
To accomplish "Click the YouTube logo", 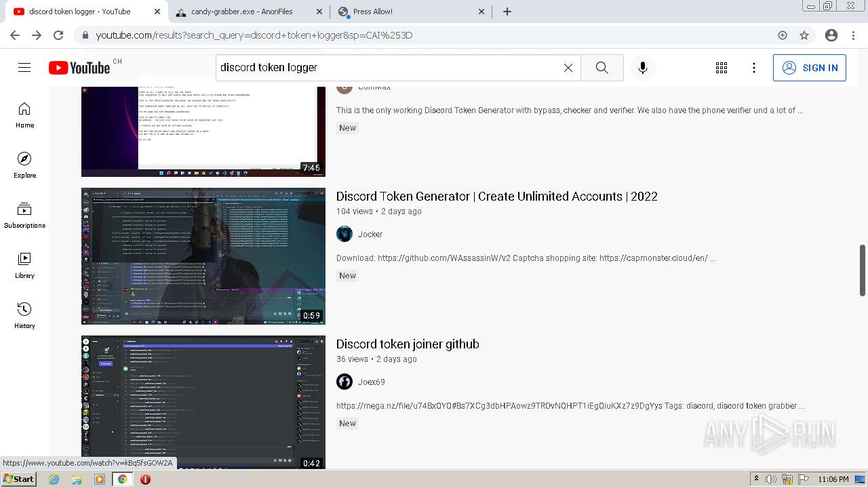I will (x=79, y=68).
